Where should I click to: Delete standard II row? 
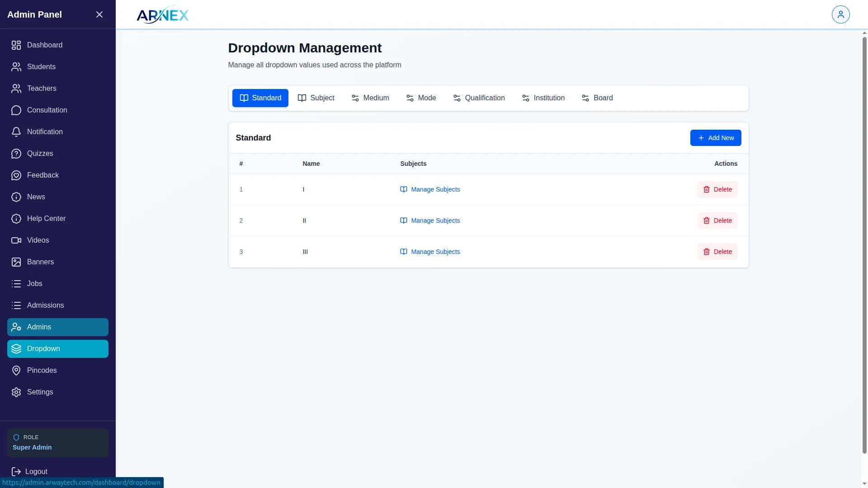pos(717,221)
